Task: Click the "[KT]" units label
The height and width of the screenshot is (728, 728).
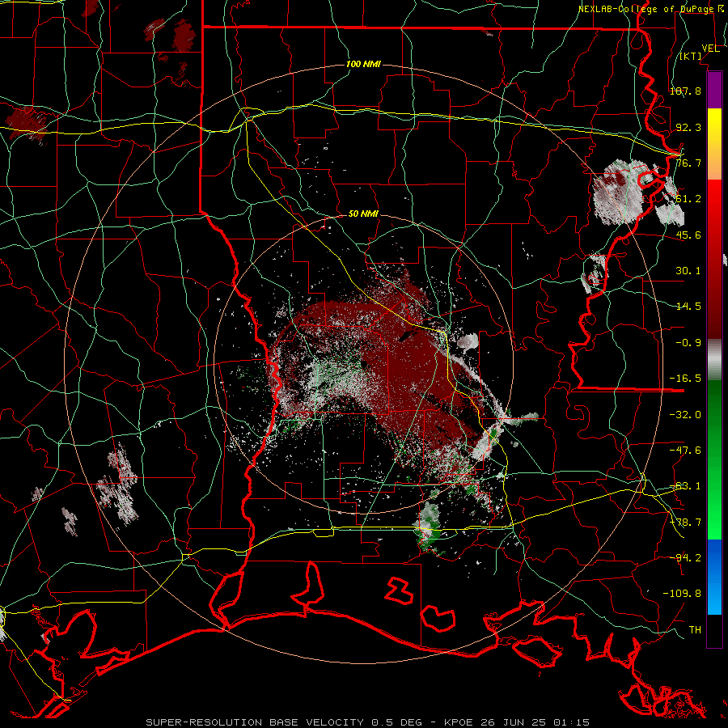Action: point(691,56)
